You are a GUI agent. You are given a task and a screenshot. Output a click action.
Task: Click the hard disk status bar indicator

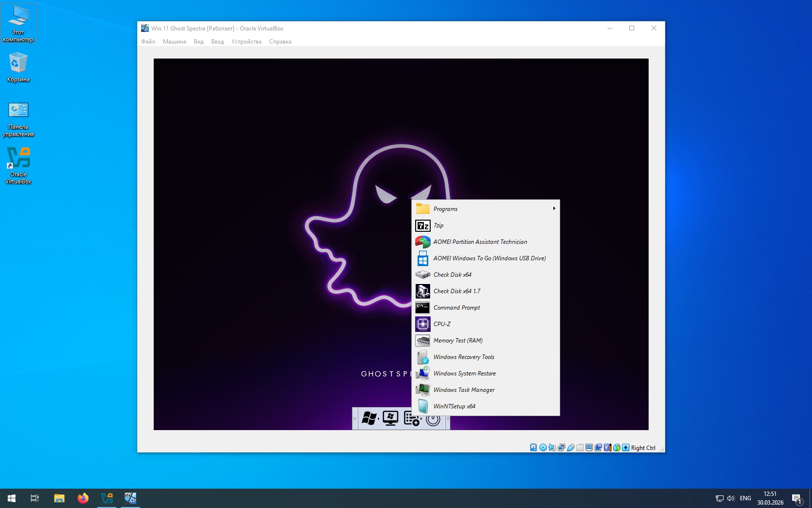click(x=533, y=448)
